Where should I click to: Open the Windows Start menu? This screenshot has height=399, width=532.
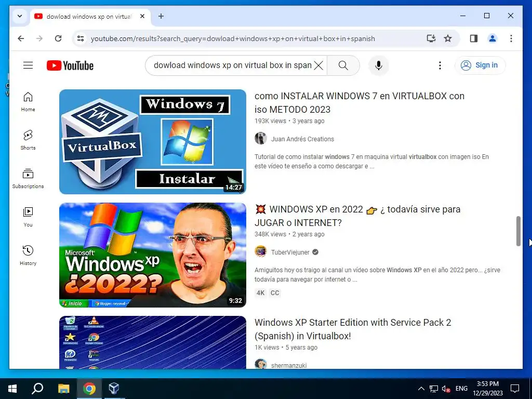(x=12, y=389)
